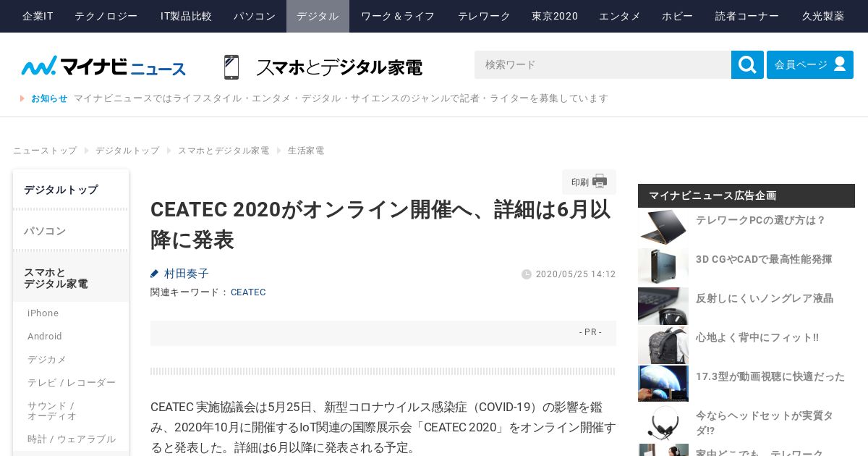This screenshot has width=868, height=456.
Task: Click the magnifier search button
Action: (747, 64)
